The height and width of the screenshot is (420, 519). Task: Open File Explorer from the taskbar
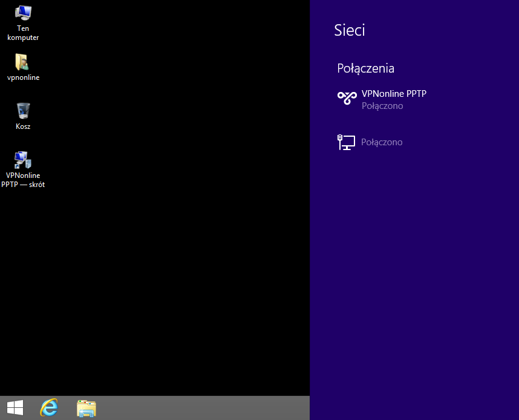86,408
